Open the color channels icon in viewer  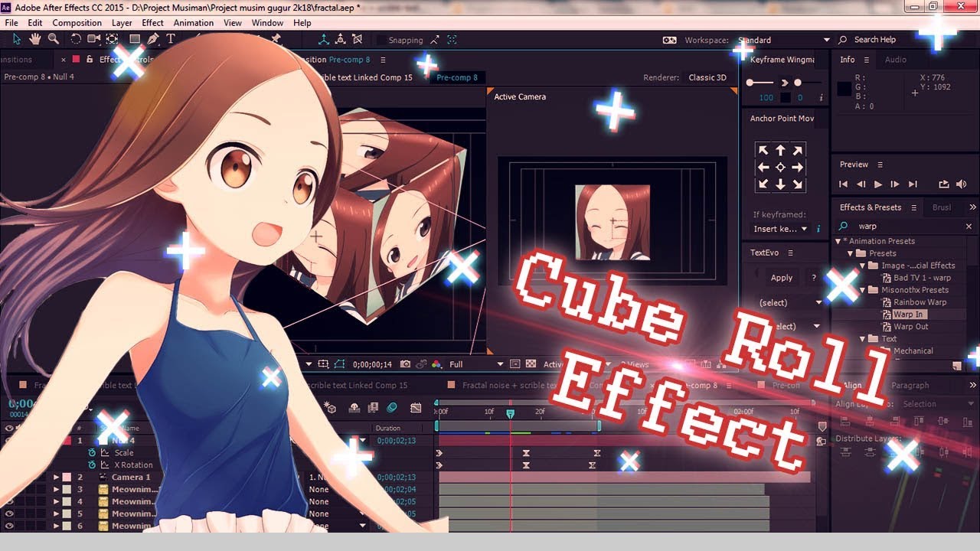(436, 364)
